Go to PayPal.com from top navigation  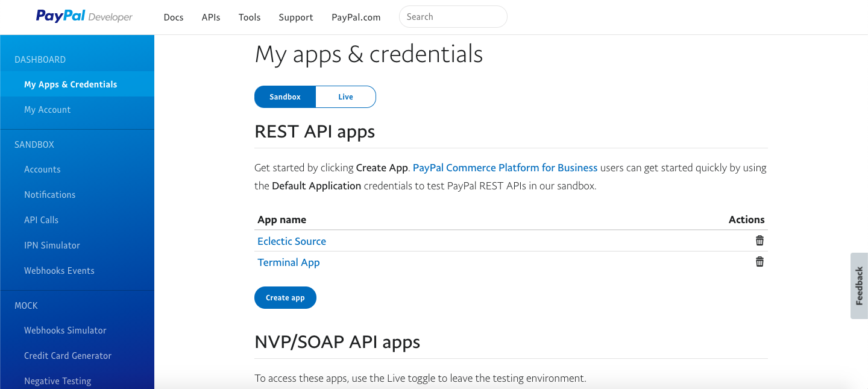point(356,17)
